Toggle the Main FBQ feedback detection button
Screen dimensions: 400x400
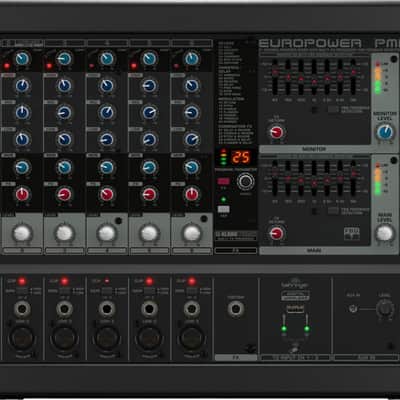333,211
